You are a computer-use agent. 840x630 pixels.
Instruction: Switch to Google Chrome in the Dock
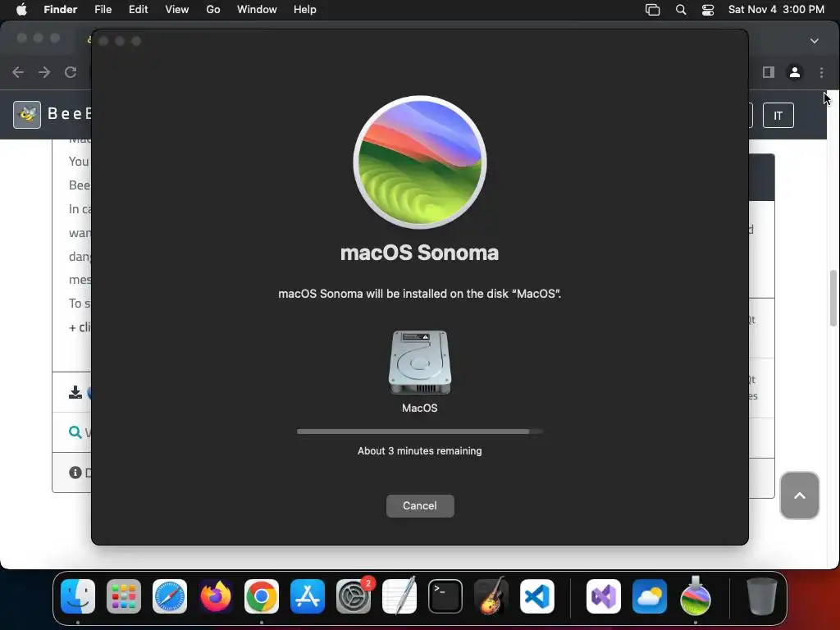262,596
